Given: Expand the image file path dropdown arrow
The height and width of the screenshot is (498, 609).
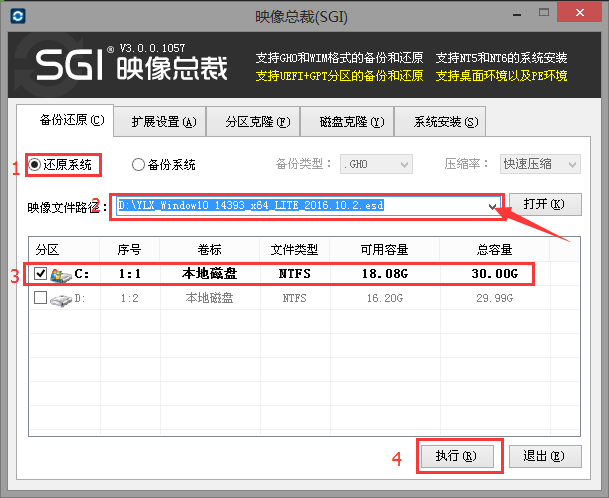Looking at the screenshot, I should [x=492, y=206].
